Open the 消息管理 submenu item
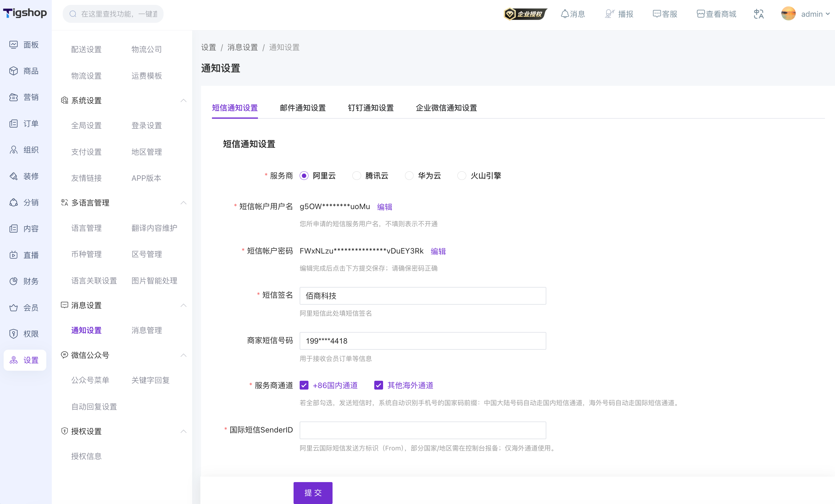 [147, 330]
